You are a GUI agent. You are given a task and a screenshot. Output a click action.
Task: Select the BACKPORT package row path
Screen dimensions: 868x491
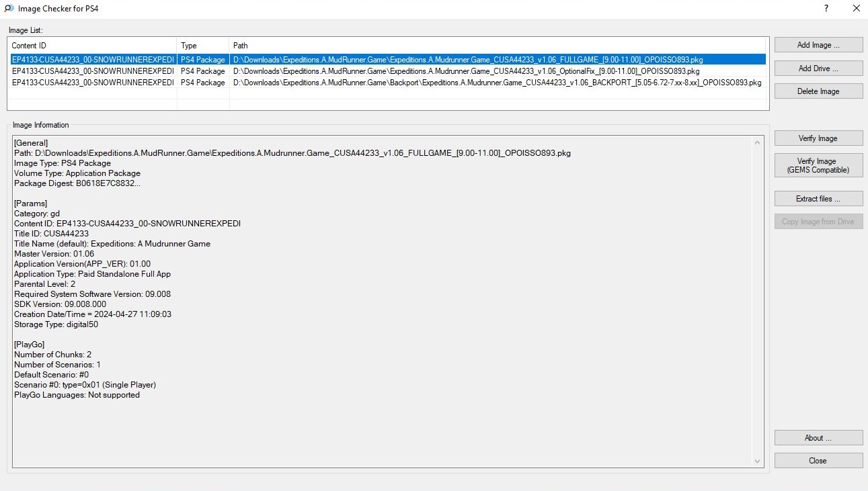pos(497,83)
